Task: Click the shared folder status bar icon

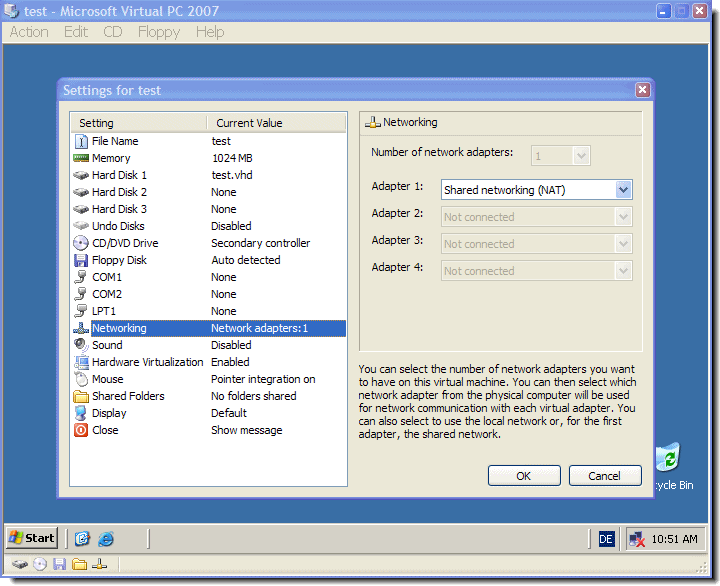Action: click(79, 564)
